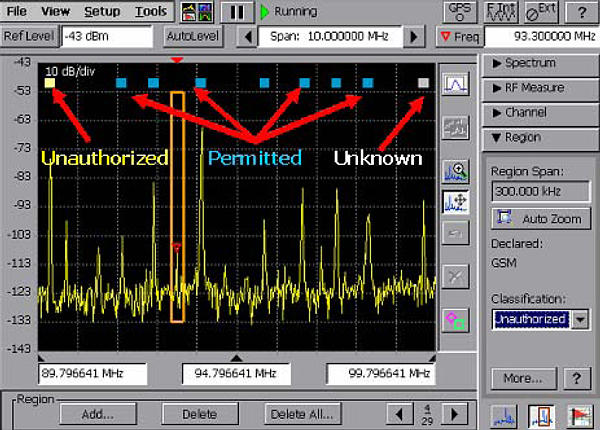The image size is (600, 430).
Task: Open the Classification dropdown
Action: [580, 319]
